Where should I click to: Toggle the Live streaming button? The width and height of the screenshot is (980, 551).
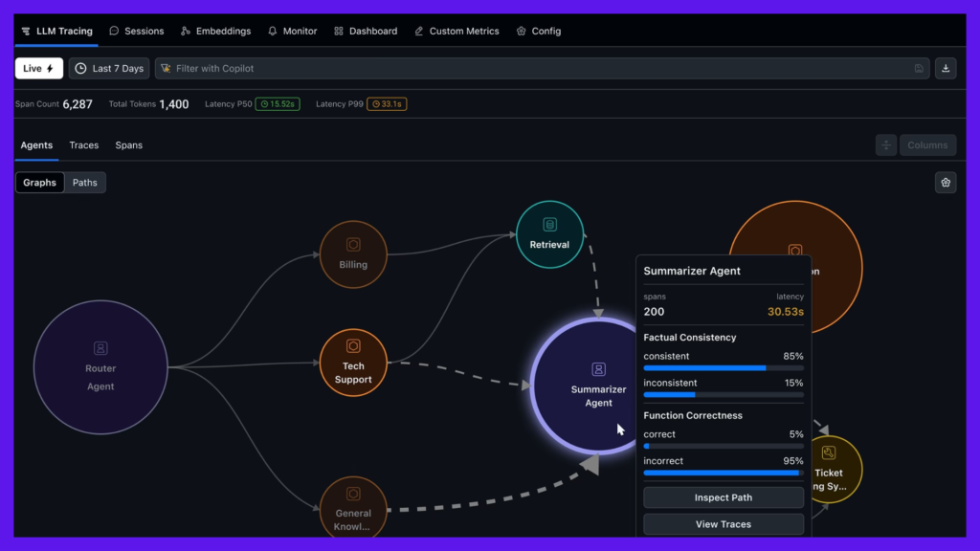[x=39, y=69]
